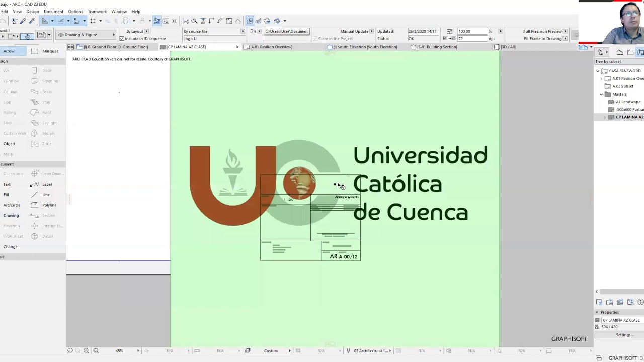Image resolution: width=644 pixels, height=362 pixels.
Task: Select the Zone tool
Action: [x=42, y=144]
